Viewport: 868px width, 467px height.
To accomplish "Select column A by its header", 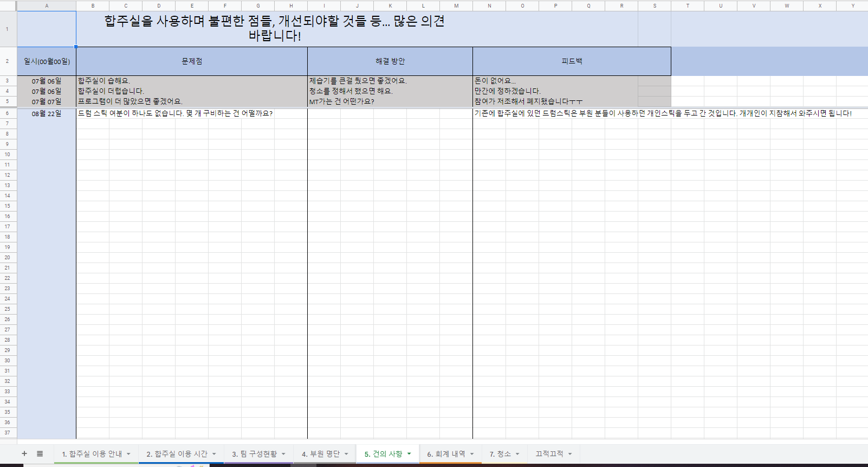I will tap(47, 5).
